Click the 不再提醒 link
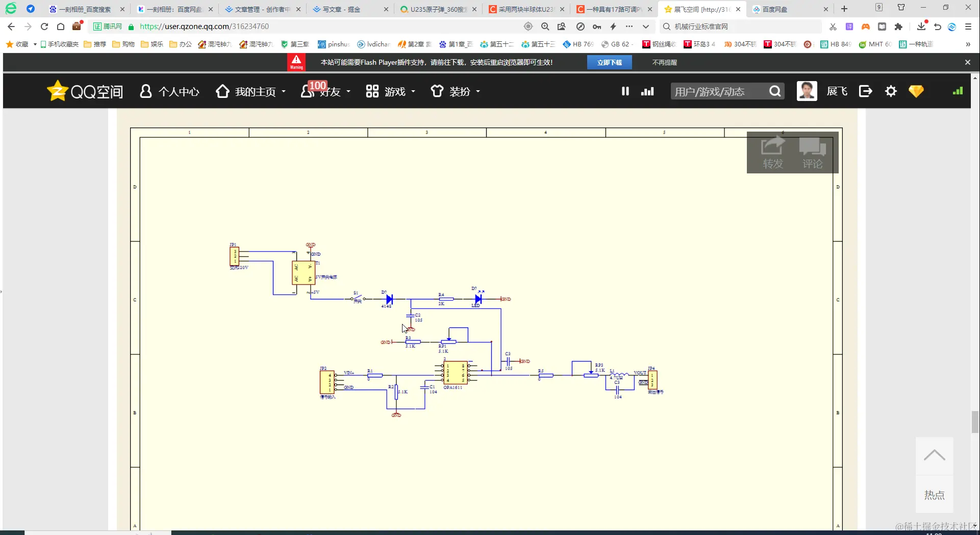 click(x=664, y=62)
